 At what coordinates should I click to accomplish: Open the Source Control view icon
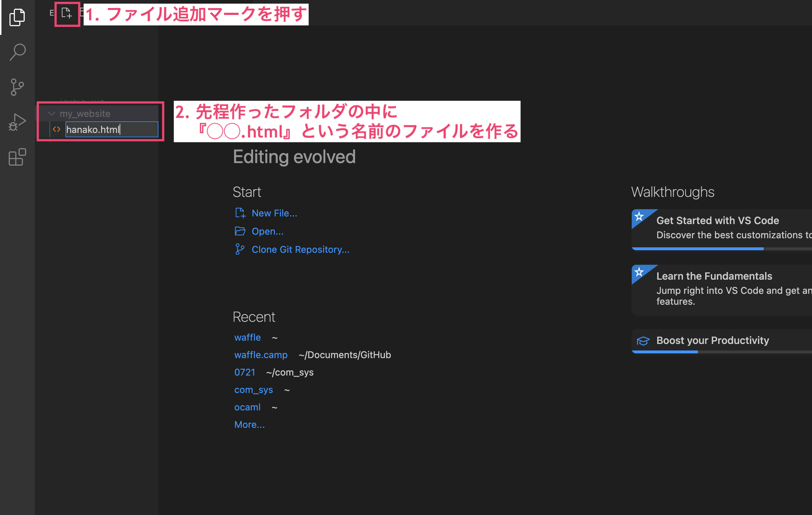[17, 87]
